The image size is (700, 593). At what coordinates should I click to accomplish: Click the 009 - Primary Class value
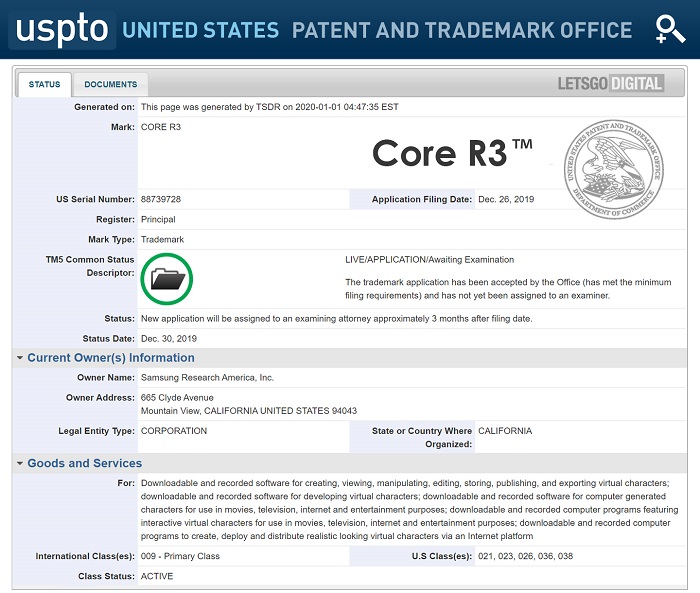pyautogui.click(x=180, y=556)
